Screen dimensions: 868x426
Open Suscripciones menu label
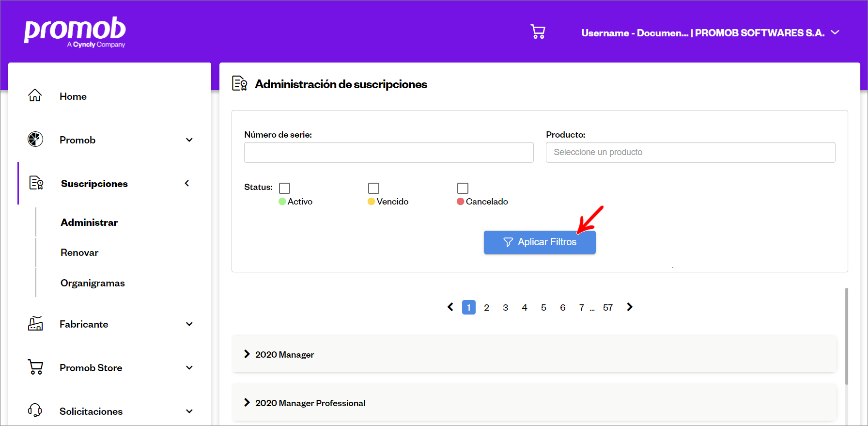point(94,184)
